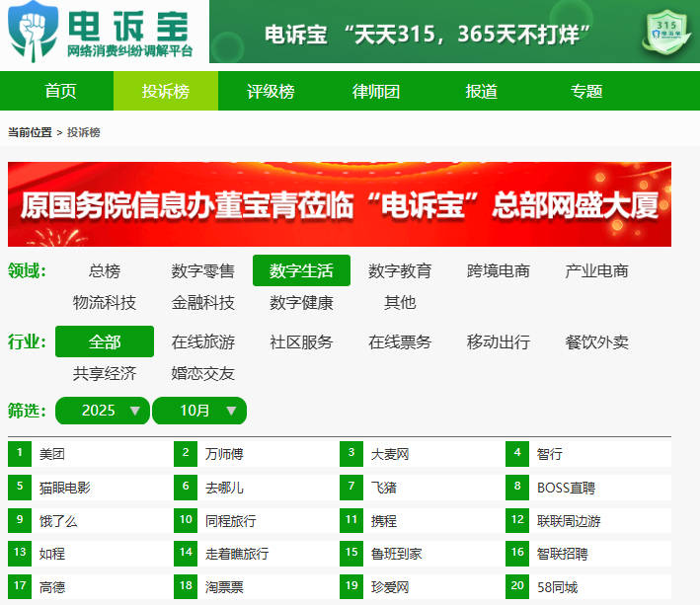Click the 投诉榜 breadcrumb link
700x605 pixels.
point(84,132)
